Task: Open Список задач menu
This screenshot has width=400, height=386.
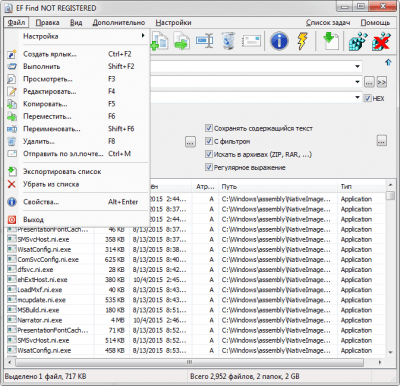Action: point(328,23)
